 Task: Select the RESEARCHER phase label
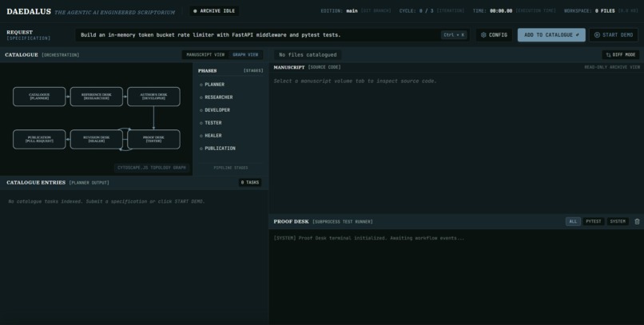tap(218, 97)
